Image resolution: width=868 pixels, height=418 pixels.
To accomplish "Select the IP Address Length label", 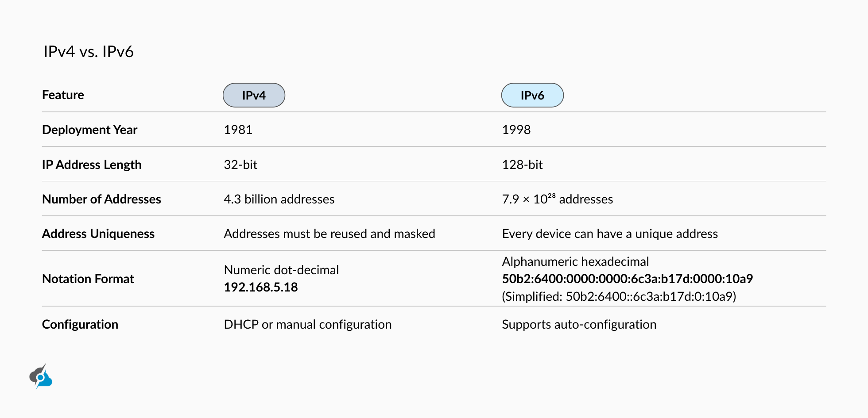I will 92,165.
